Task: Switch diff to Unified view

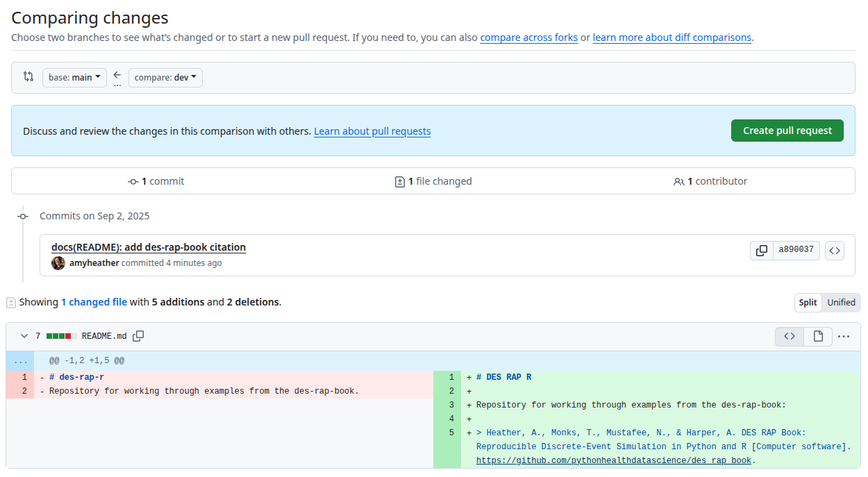Action: 841,303
